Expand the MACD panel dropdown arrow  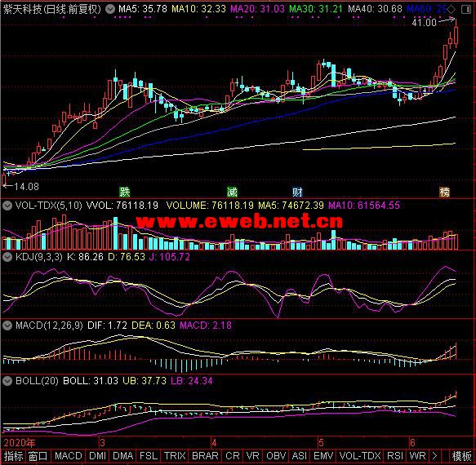pos(7,325)
